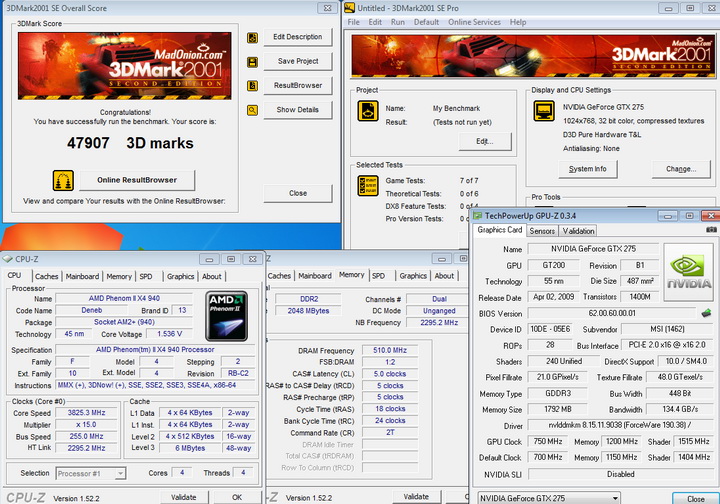Click the AMD Phenom II X4 940 name field
The image size is (720, 504).
[124, 298]
